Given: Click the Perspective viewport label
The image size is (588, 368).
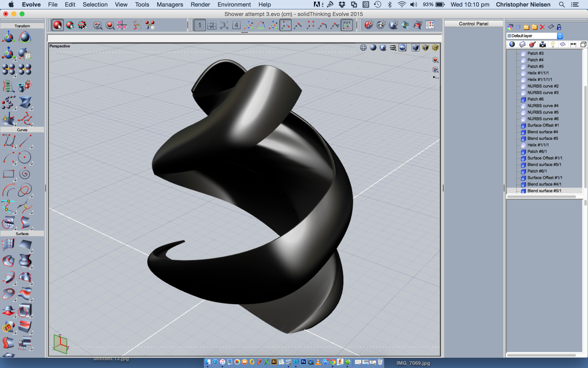Looking at the screenshot, I should 60,46.
